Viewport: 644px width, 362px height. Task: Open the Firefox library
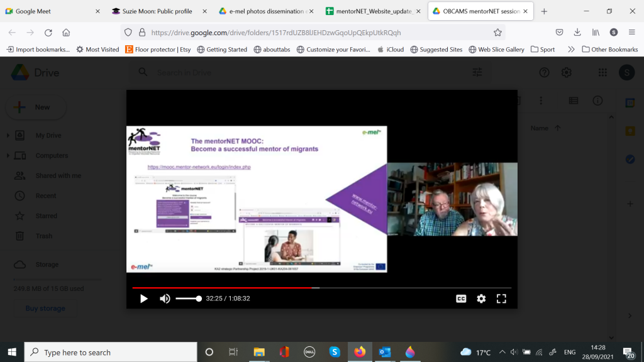[596, 33]
